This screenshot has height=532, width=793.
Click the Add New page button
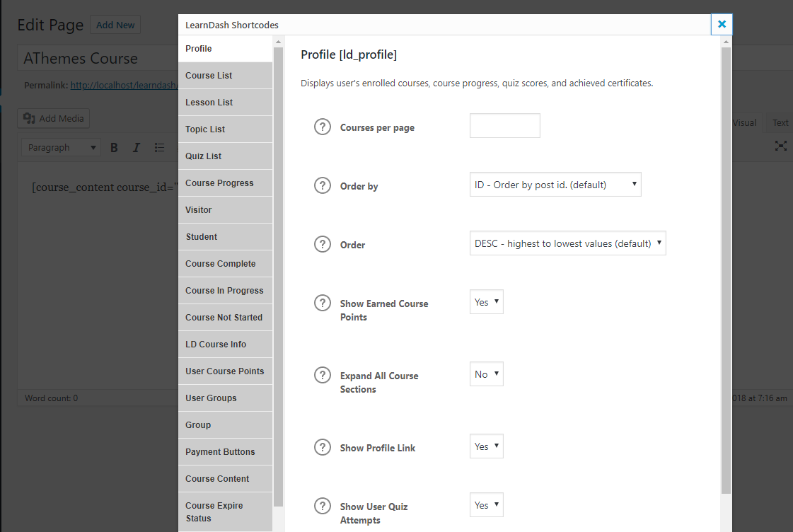tap(115, 25)
